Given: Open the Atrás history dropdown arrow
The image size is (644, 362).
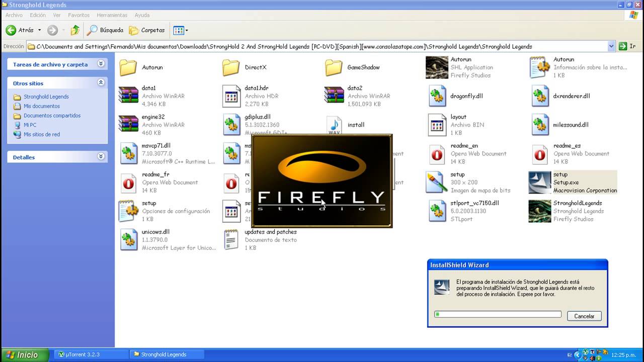Looking at the screenshot, I should coord(39,30).
